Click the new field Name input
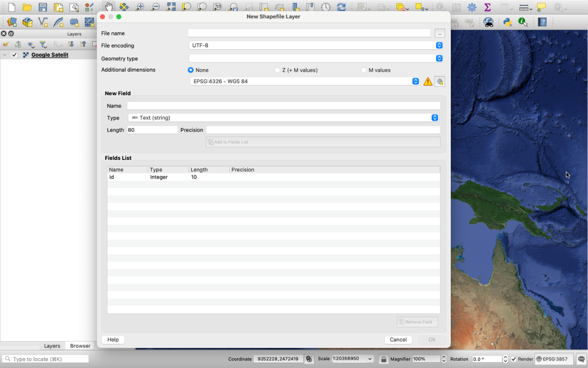 pyautogui.click(x=283, y=105)
